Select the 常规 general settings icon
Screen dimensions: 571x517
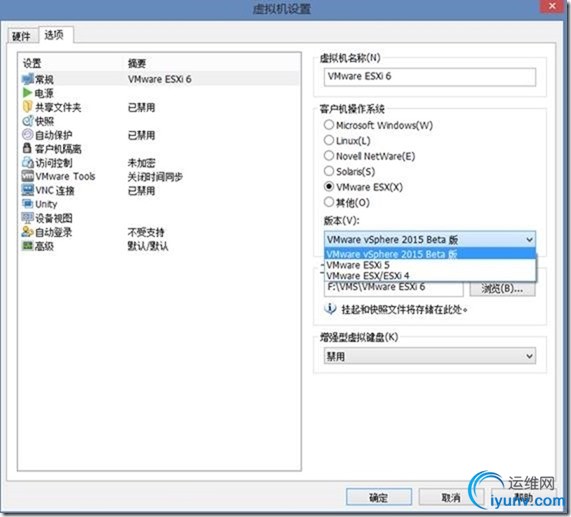(28, 79)
